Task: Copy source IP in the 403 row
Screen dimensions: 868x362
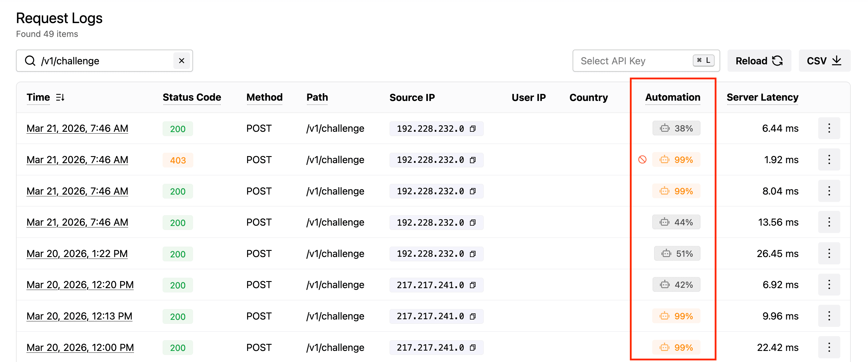Action: coord(473,160)
